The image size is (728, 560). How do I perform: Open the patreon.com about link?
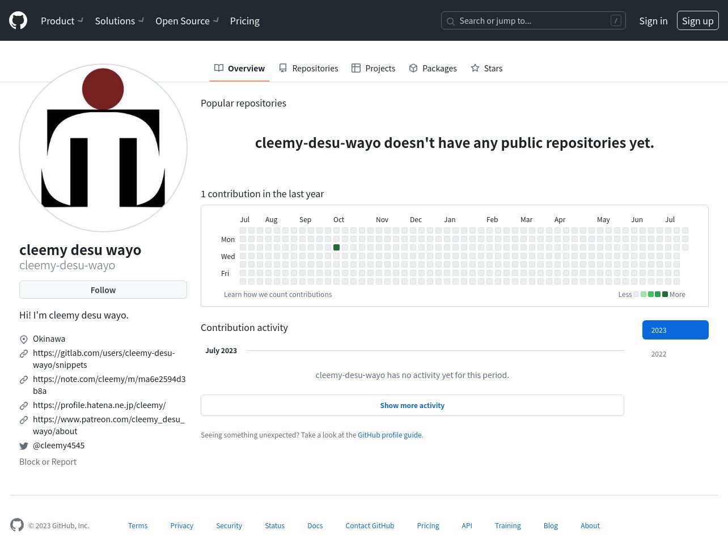[x=109, y=425]
